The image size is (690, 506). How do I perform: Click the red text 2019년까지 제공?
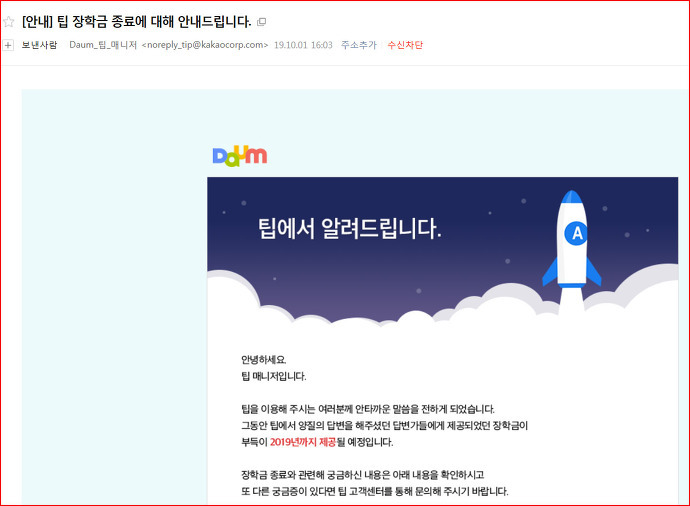tap(303, 442)
